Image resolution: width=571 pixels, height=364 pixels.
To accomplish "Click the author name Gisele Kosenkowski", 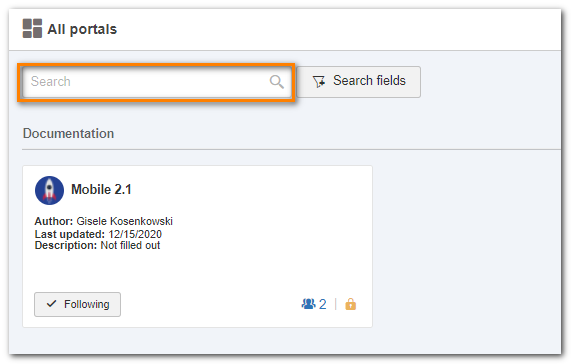I will (125, 221).
